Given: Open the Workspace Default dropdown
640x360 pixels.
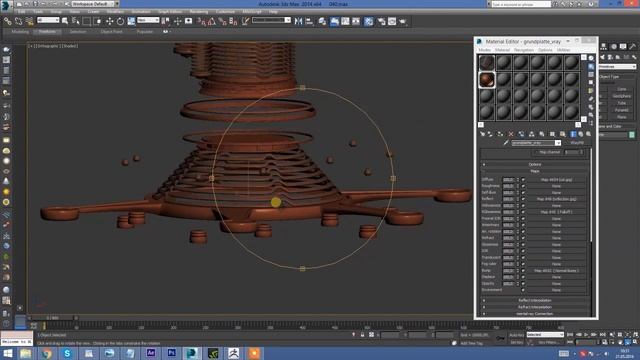Looking at the screenshot, I should (94, 4).
